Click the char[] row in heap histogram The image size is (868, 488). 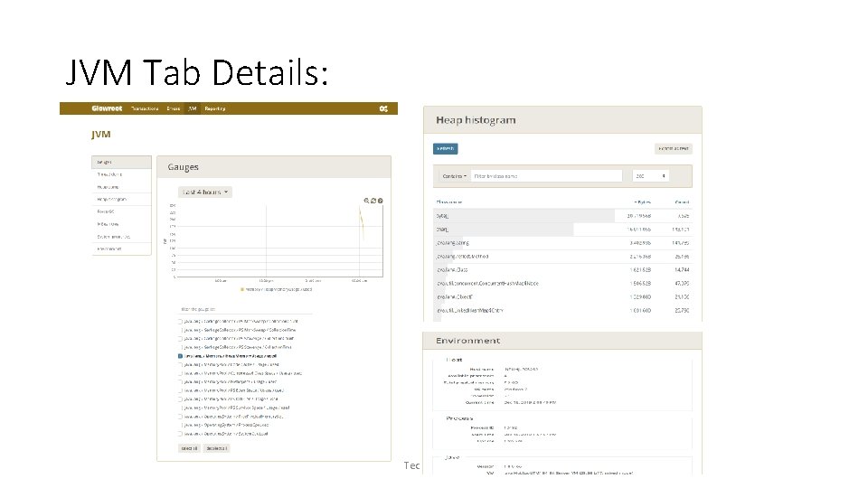(x=562, y=229)
